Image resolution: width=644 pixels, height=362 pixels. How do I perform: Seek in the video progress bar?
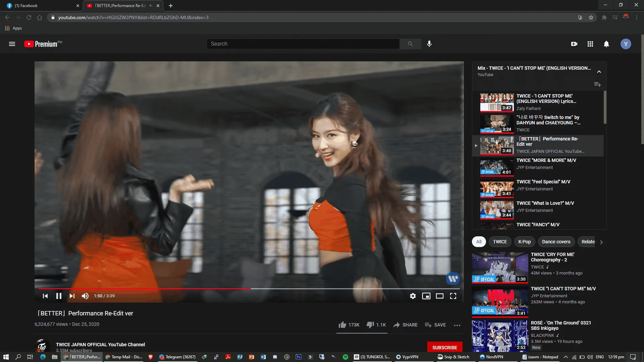249,288
